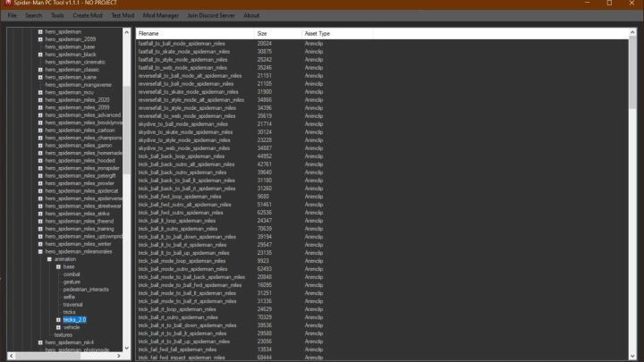Open the Search menu
The width and height of the screenshot is (644, 362).
click(34, 15)
